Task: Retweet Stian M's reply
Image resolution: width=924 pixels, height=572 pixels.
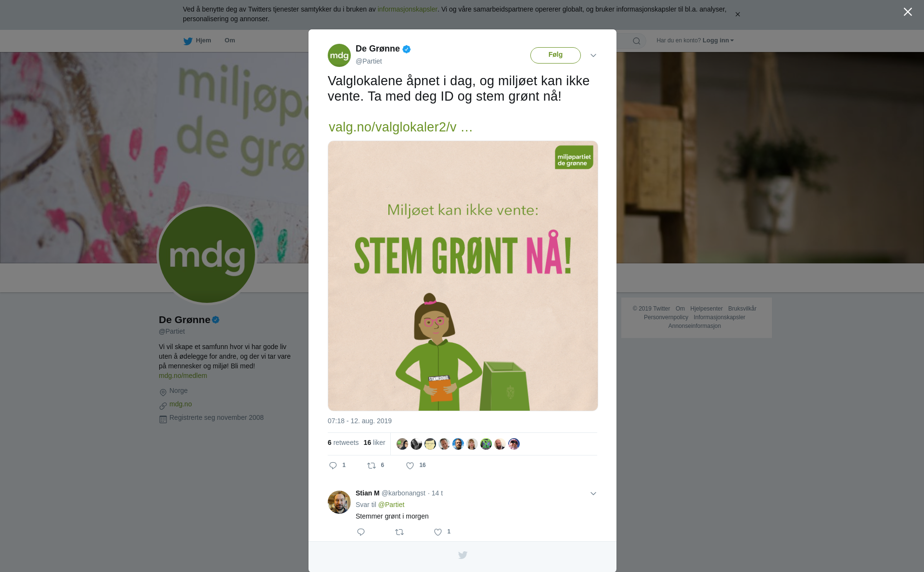Action: [x=399, y=532]
